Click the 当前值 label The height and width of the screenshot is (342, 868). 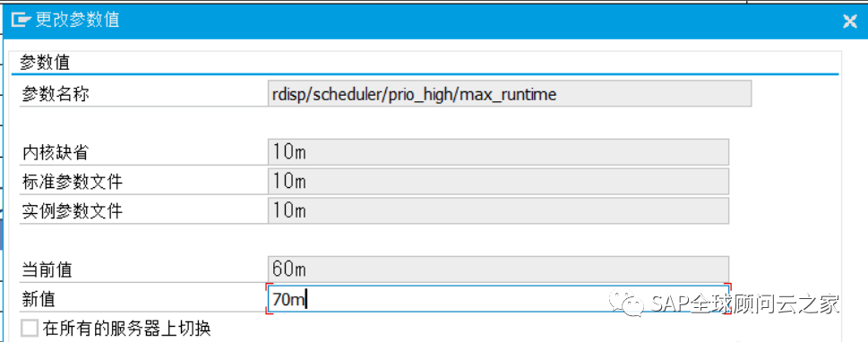point(47,270)
